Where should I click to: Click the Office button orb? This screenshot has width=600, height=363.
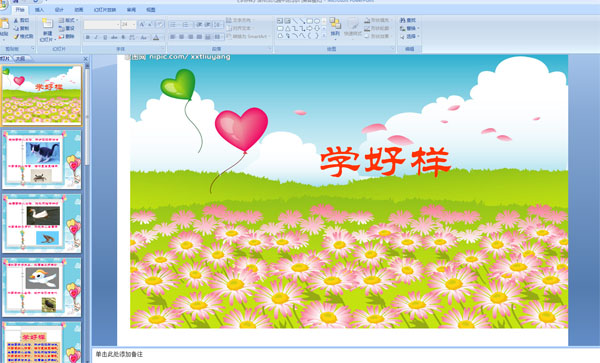point(3,3)
